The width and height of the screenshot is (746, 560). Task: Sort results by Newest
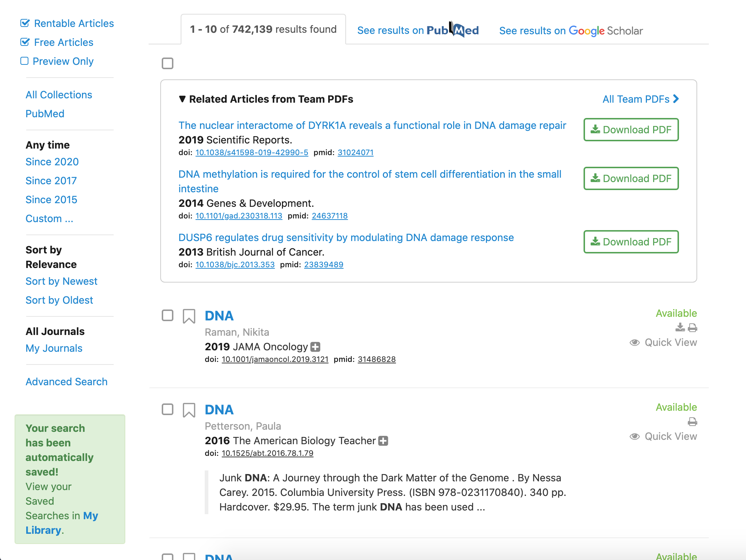coord(62,281)
